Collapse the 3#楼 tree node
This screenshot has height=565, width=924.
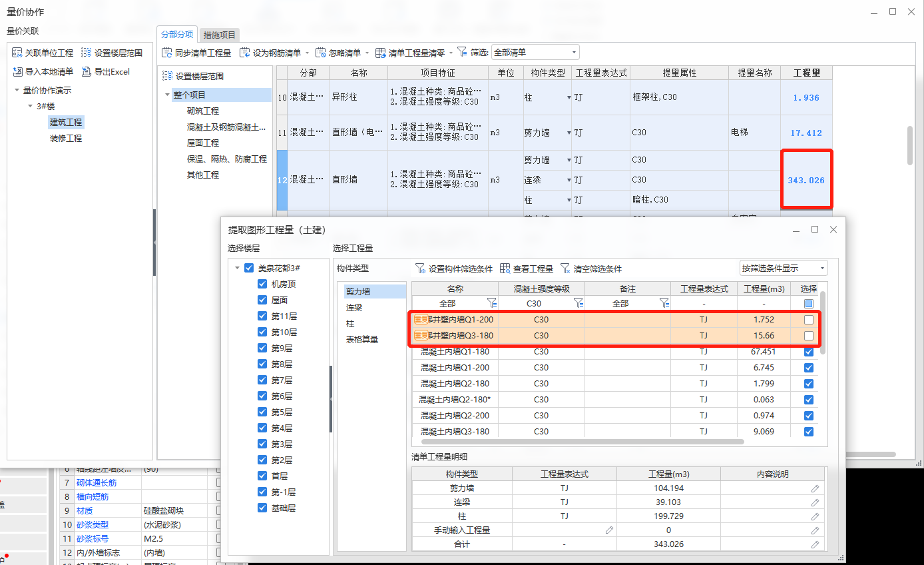30,106
